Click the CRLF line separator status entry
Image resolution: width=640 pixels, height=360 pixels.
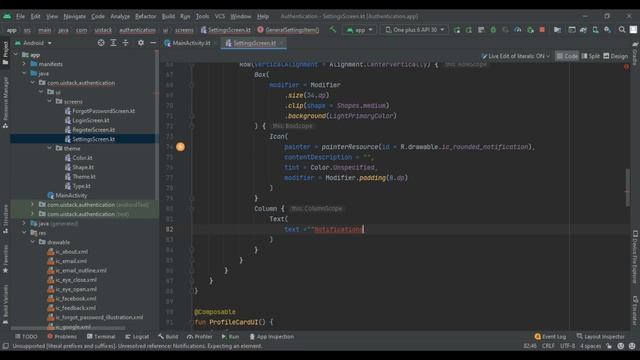point(548,346)
